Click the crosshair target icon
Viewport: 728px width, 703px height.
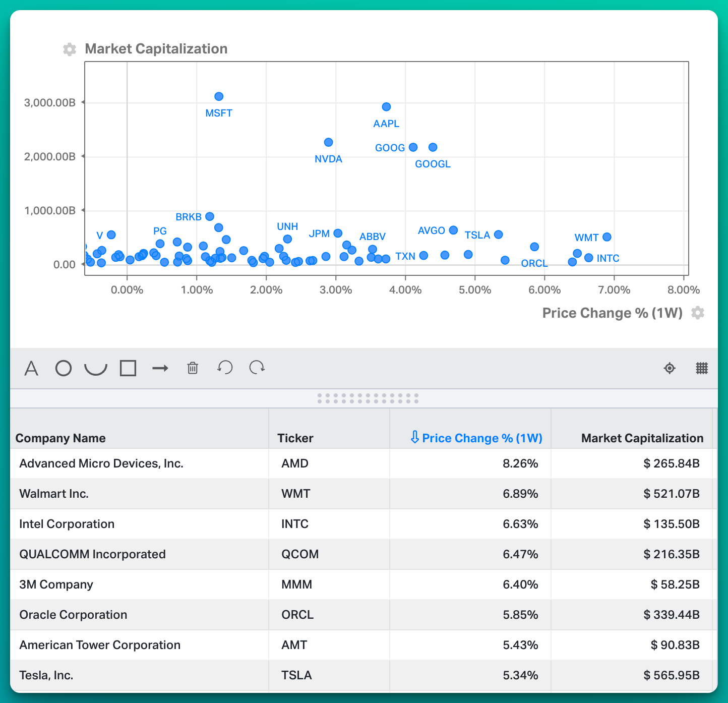pyautogui.click(x=670, y=368)
